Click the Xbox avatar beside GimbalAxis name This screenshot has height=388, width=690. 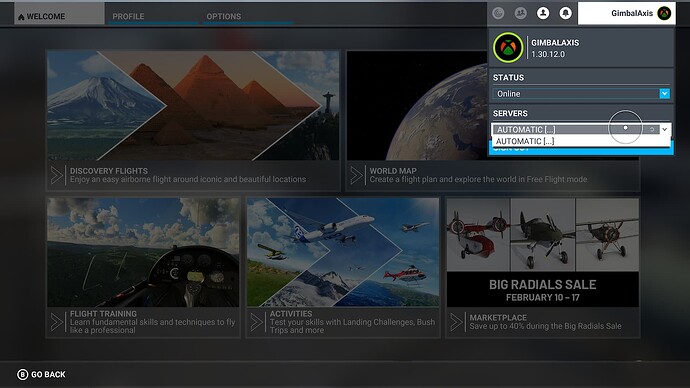tap(664, 13)
